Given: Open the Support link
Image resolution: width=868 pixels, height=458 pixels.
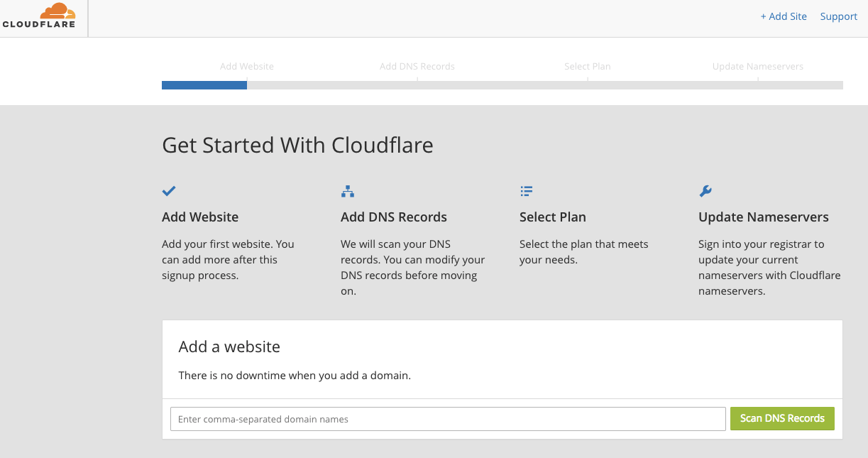Looking at the screenshot, I should pyautogui.click(x=838, y=16).
